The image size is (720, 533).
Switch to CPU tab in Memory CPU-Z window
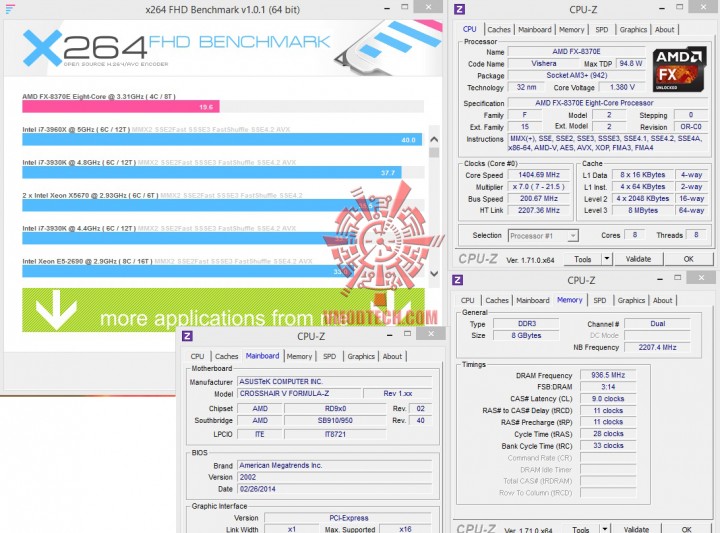[x=467, y=300]
